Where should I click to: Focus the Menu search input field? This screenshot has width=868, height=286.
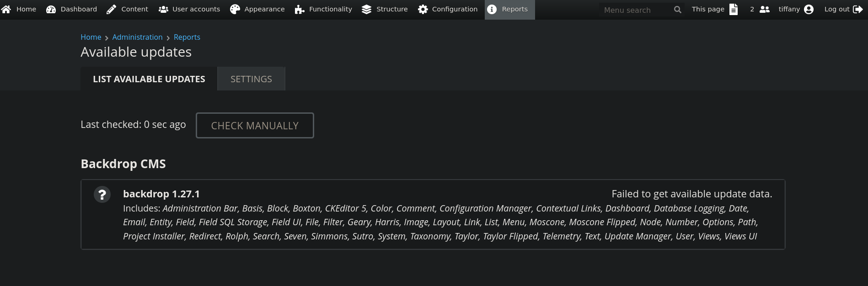(636, 10)
